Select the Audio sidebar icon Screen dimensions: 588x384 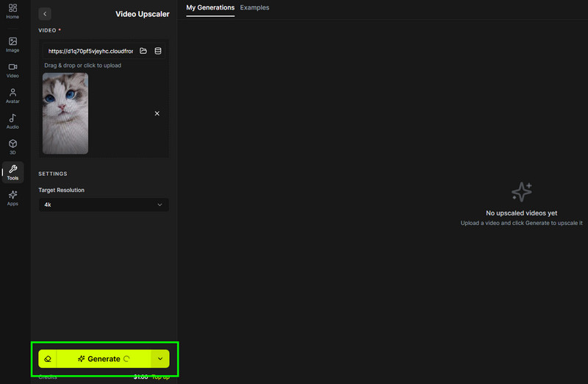pyautogui.click(x=12, y=121)
